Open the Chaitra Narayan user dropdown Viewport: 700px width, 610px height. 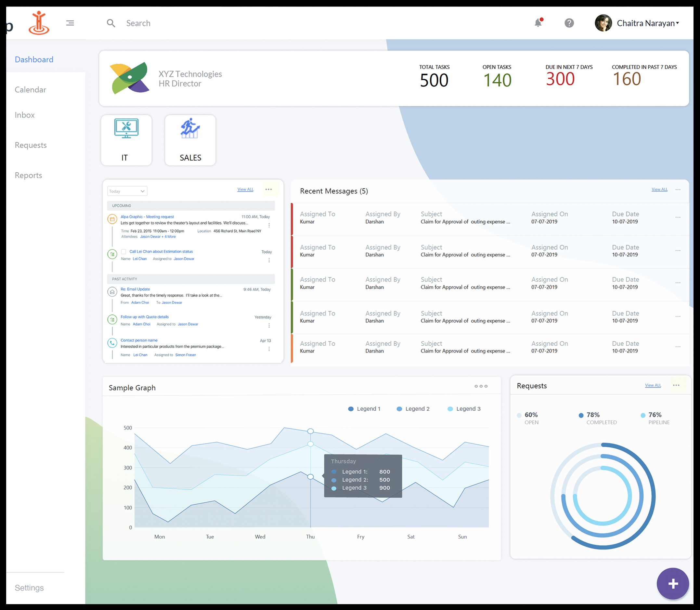pos(648,23)
